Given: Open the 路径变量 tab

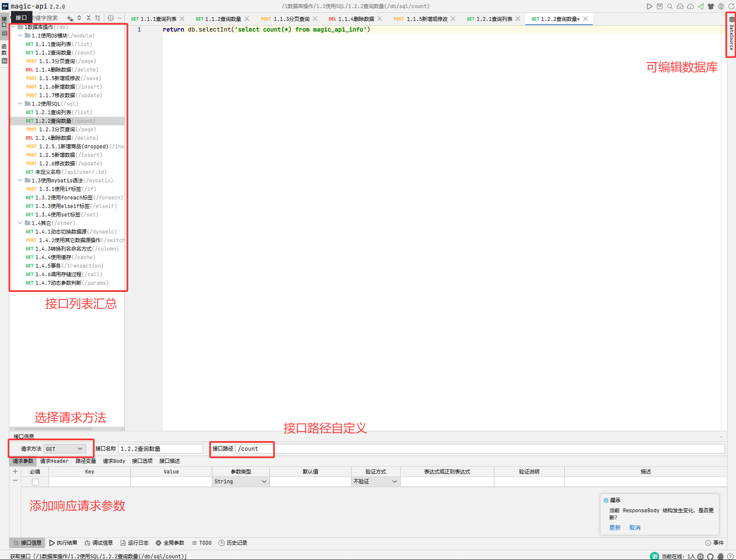Looking at the screenshot, I should click(x=86, y=461).
